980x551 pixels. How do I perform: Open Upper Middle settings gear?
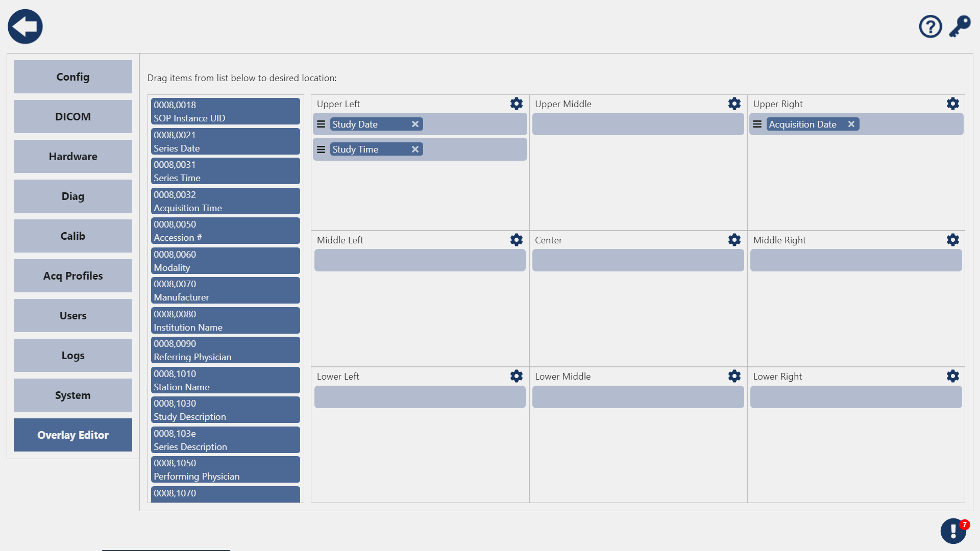coord(734,104)
